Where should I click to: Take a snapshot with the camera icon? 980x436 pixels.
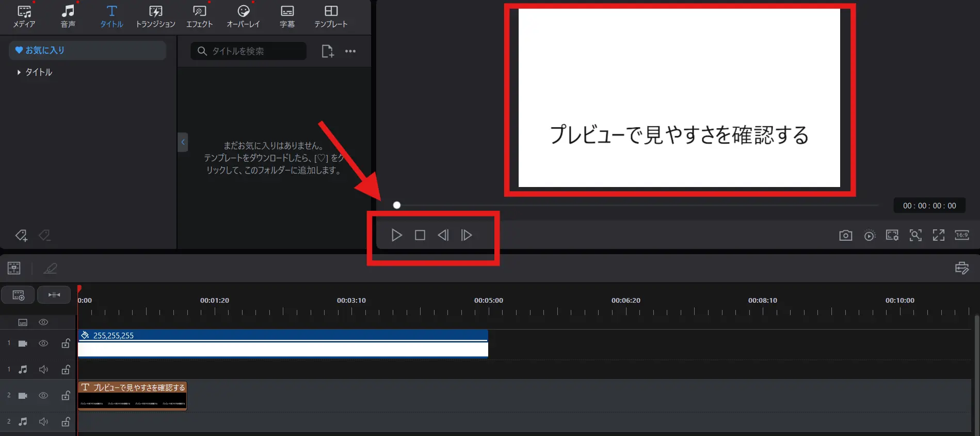pyautogui.click(x=845, y=236)
